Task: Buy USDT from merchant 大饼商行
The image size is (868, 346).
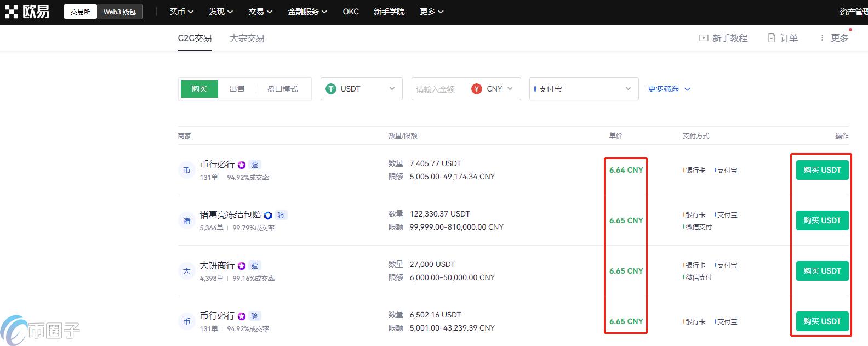Action: coord(821,271)
